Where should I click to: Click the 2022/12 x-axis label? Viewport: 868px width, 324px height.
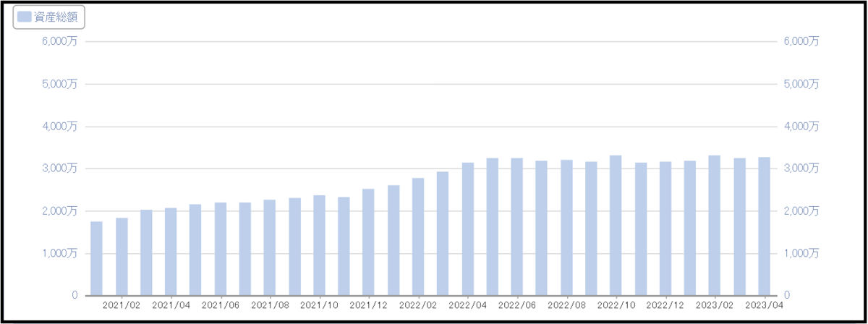pyautogui.click(x=665, y=306)
